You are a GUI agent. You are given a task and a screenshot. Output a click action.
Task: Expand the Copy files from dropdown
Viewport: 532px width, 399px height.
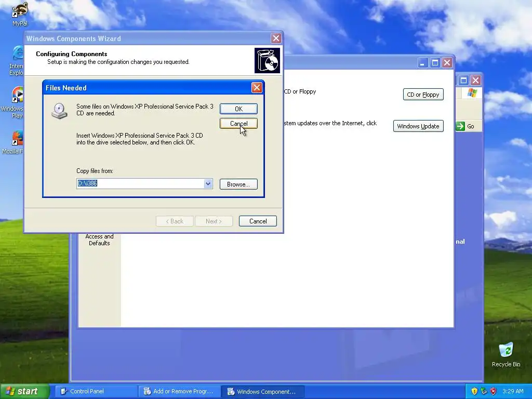(x=208, y=183)
